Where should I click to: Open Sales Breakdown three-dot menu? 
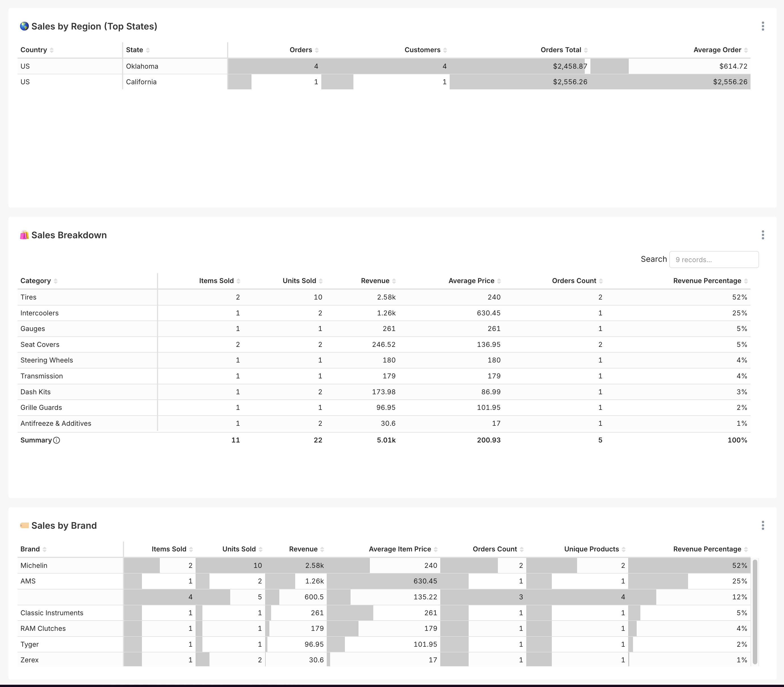click(x=762, y=235)
